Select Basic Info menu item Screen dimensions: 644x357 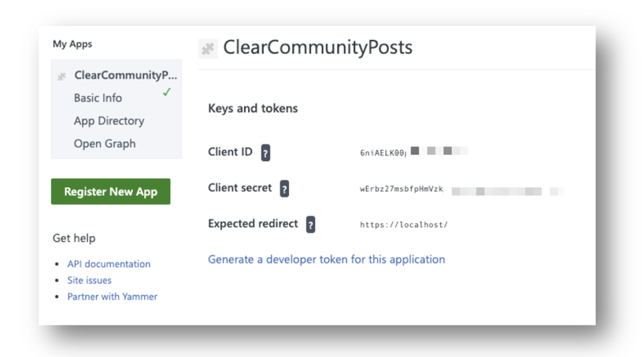98,98
